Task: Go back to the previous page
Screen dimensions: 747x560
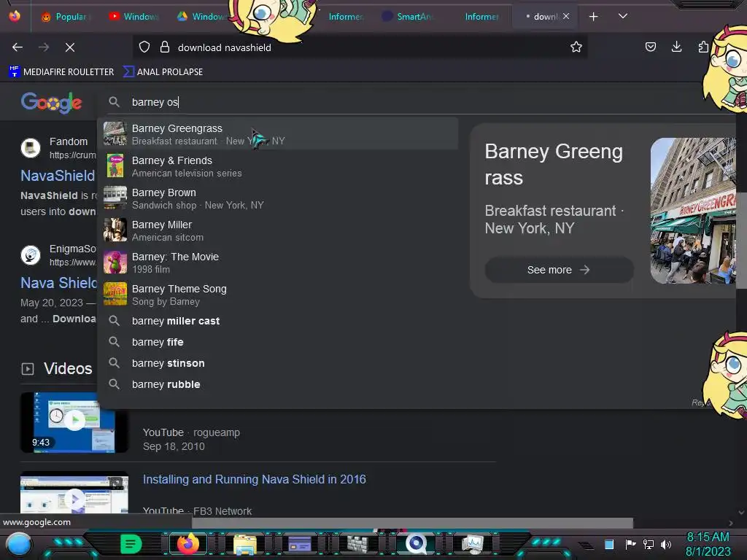Action: (18, 47)
